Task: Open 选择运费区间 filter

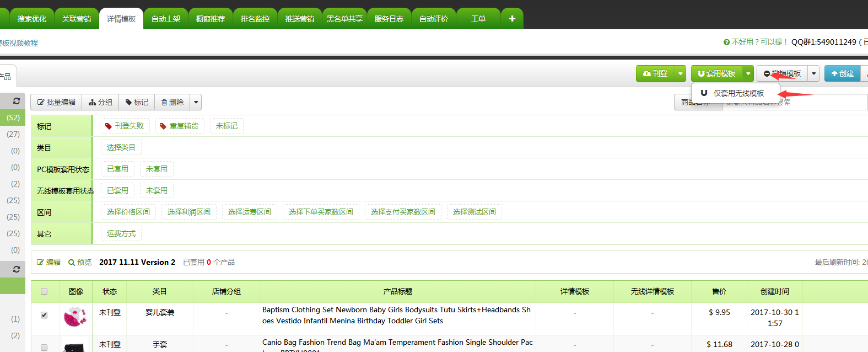Action: pos(250,212)
